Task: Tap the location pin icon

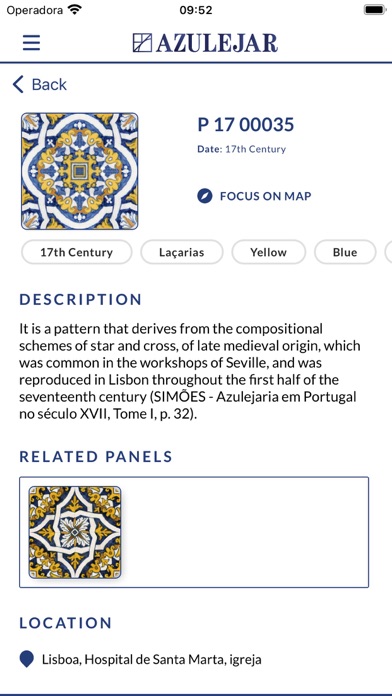Action: point(27,659)
